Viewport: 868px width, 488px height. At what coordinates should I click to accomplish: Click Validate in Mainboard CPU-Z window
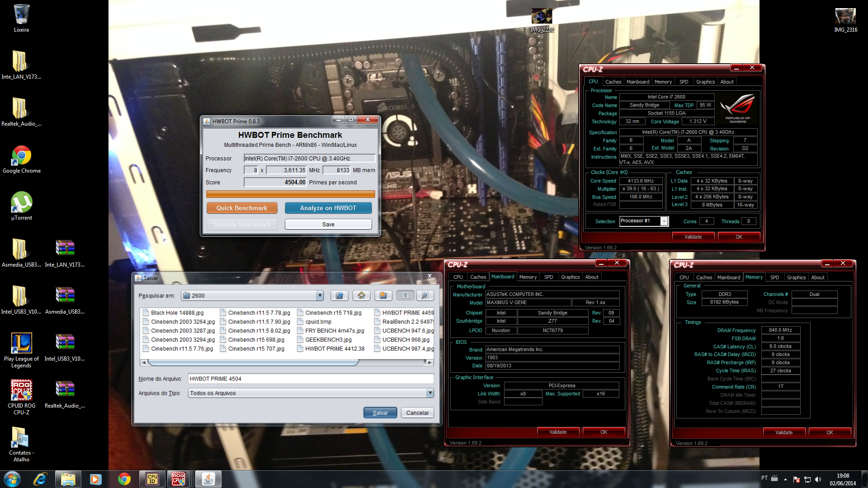click(x=558, y=432)
